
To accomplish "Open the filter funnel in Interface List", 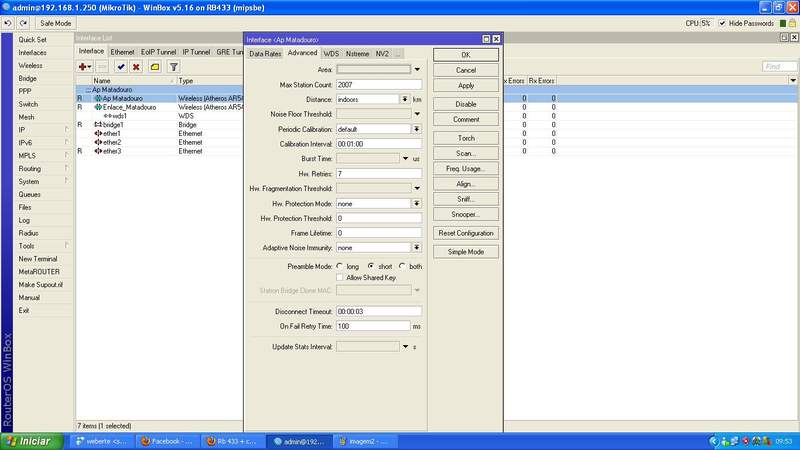I will point(173,67).
